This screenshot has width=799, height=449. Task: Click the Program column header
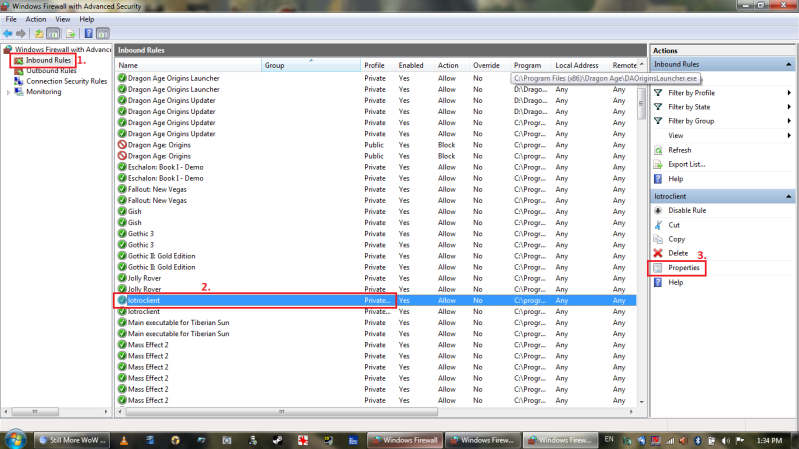pyautogui.click(x=531, y=65)
